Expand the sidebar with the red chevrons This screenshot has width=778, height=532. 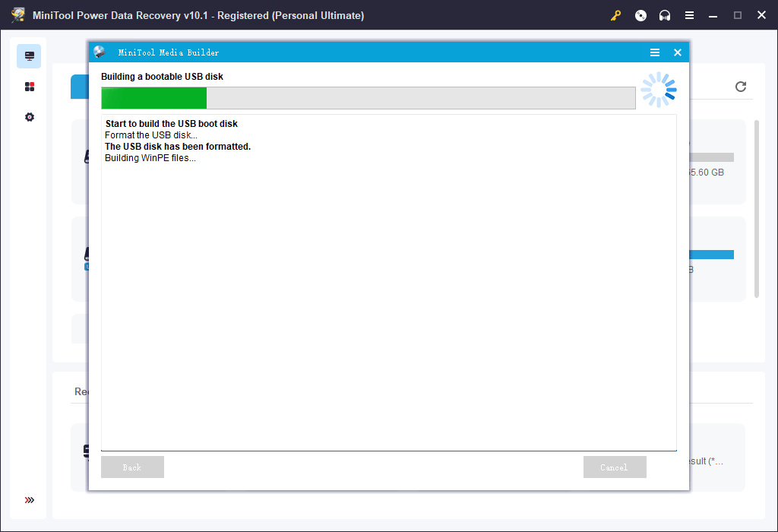click(x=30, y=500)
